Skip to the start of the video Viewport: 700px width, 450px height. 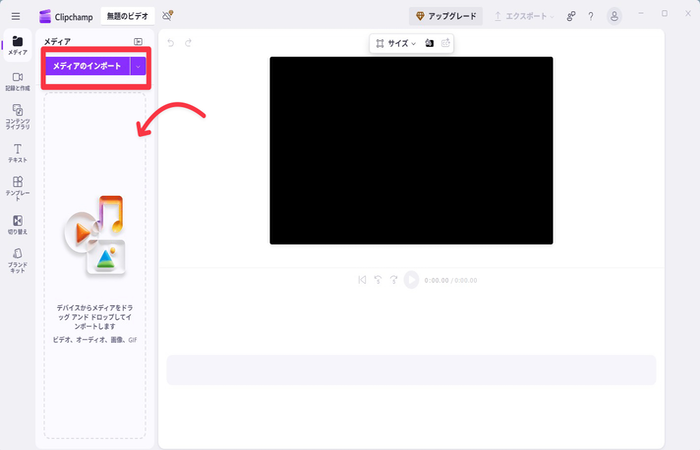click(362, 280)
